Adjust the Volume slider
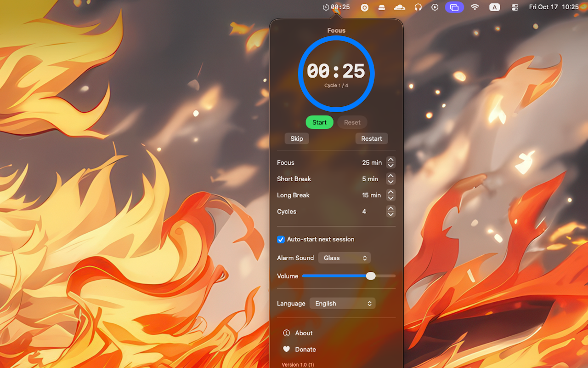The height and width of the screenshot is (368, 588). click(x=370, y=276)
